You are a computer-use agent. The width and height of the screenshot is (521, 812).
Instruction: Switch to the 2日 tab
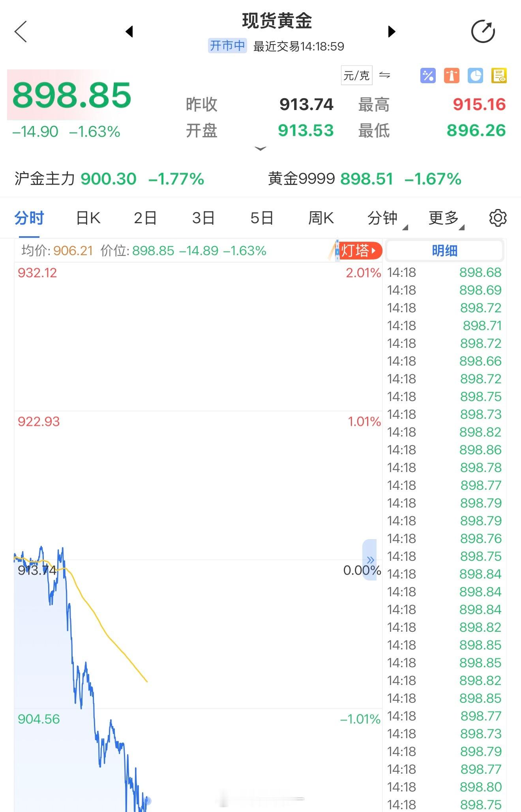[145, 218]
